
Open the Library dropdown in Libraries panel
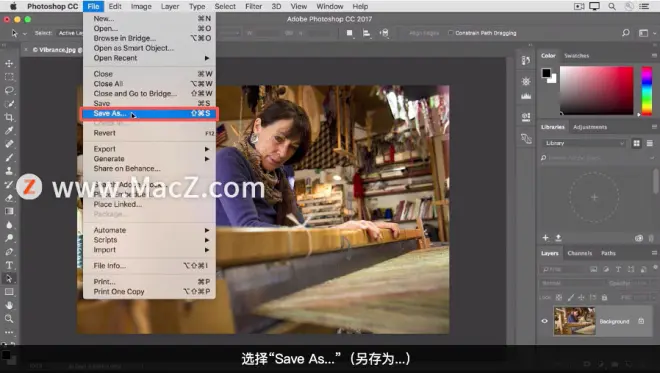click(x=584, y=143)
